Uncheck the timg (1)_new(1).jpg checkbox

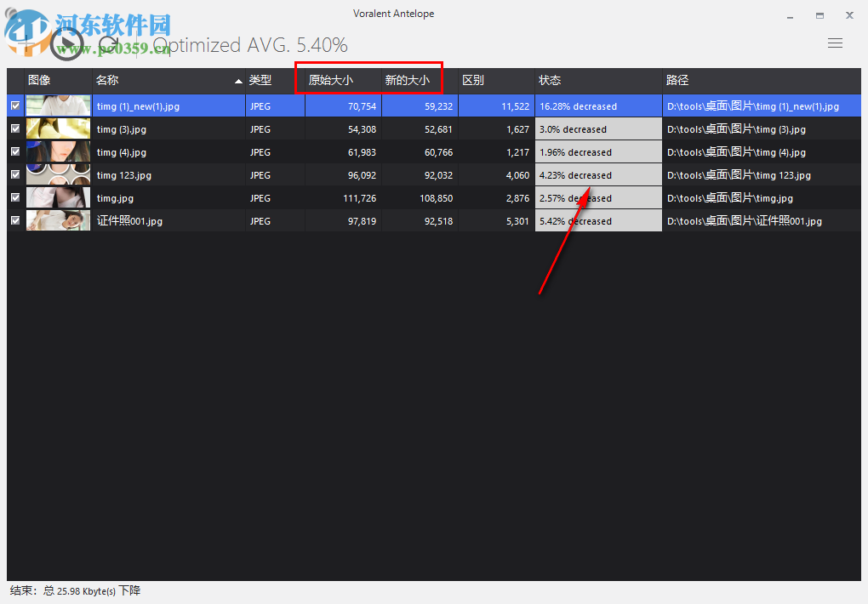pyautogui.click(x=15, y=105)
